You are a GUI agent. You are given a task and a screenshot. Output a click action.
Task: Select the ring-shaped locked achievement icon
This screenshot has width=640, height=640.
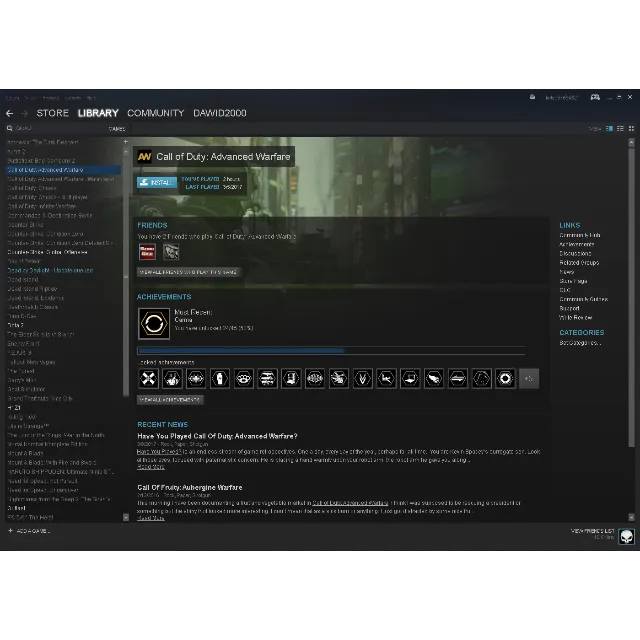pyautogui.click(x=505, y=378)
